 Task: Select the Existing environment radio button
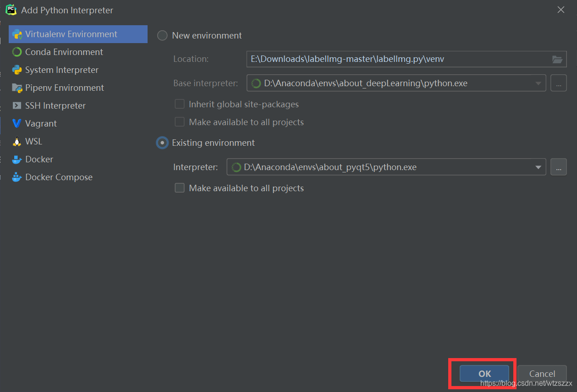click(x=162, y=143)
